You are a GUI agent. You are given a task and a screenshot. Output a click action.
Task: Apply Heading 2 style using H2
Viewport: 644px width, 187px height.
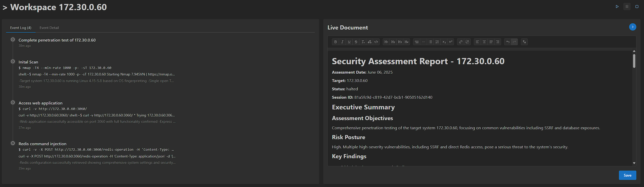393,42
